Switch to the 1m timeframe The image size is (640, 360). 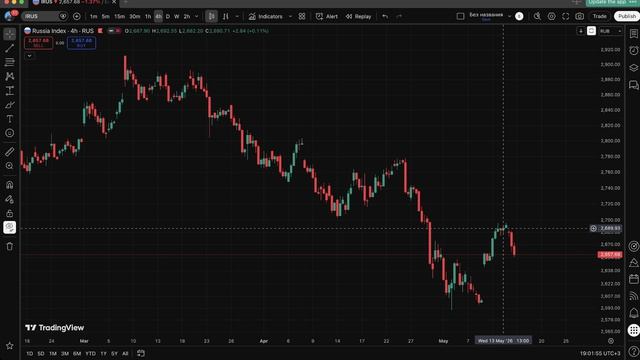pyautogui.click(x=93, y=16)
